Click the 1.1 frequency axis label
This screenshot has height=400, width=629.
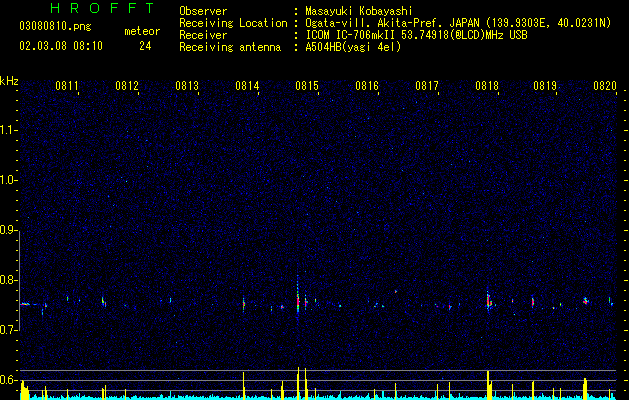pyautogui.click(x=9, y=130)
